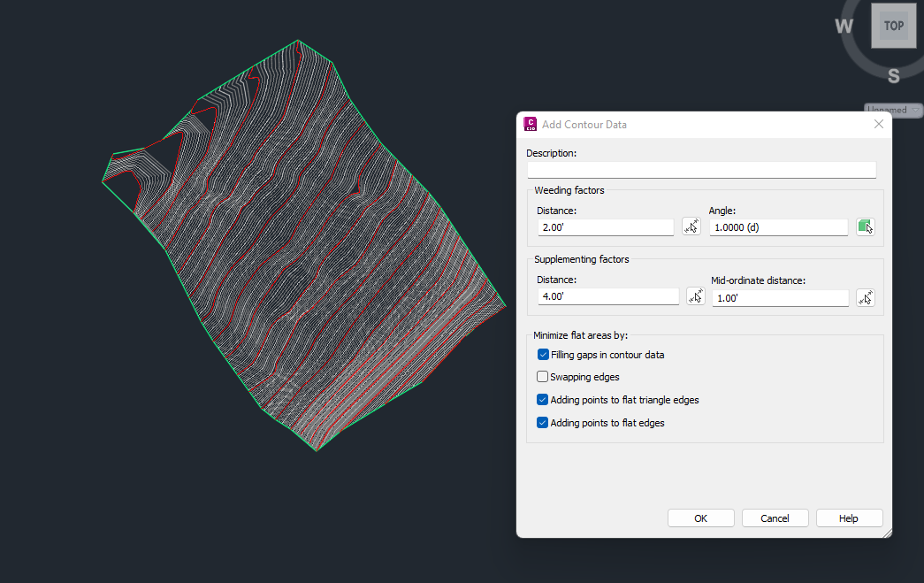924x583 pixels.
Task: Click the Angle label
Action: point(722,211)
